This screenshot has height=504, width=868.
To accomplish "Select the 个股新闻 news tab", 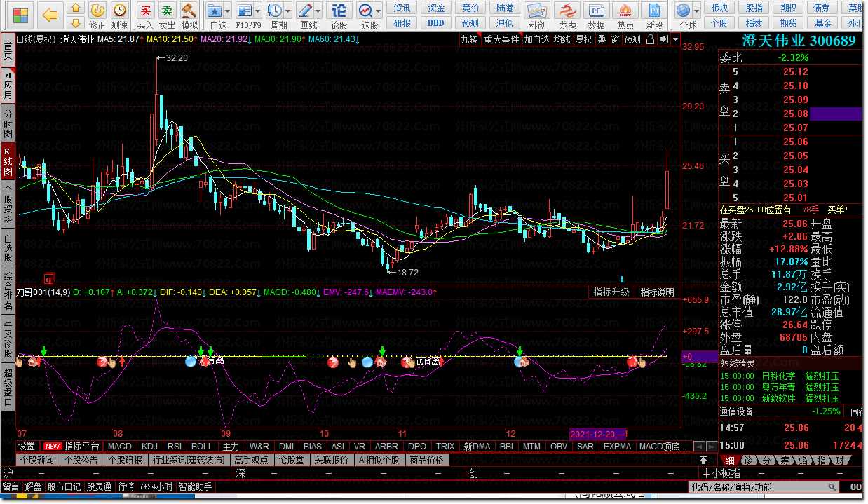I will (37, 460).
